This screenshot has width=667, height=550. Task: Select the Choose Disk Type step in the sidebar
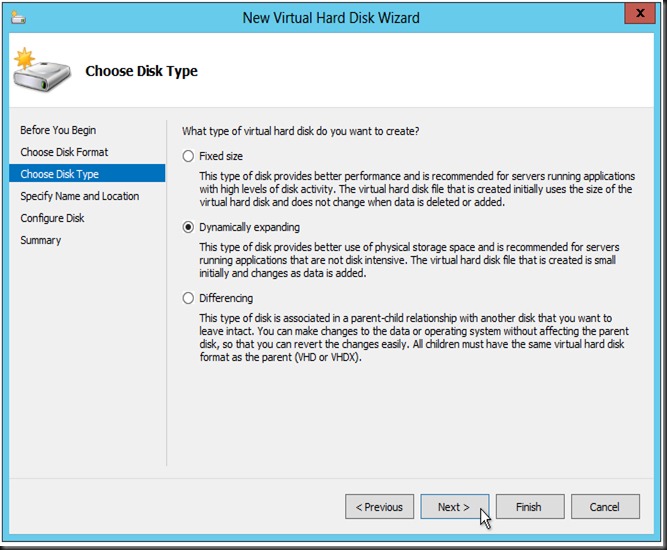60,174
